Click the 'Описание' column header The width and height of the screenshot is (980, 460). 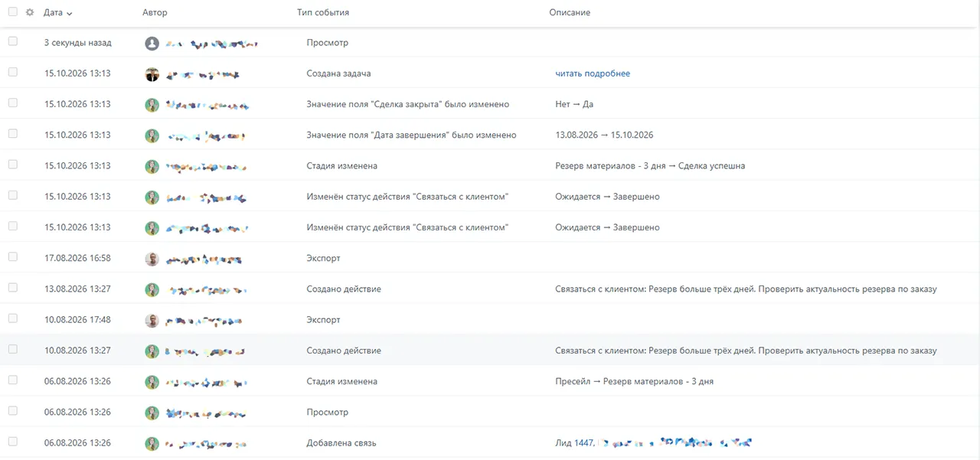click(x=570, y=13)
